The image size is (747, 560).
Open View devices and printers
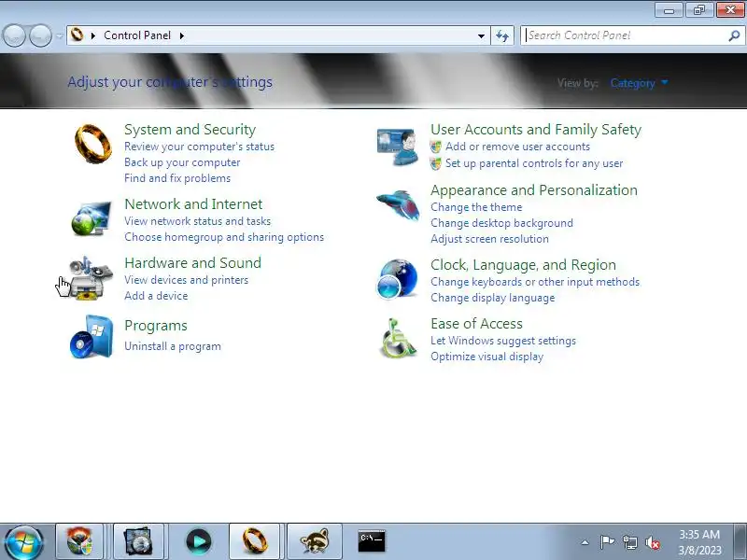186,280
